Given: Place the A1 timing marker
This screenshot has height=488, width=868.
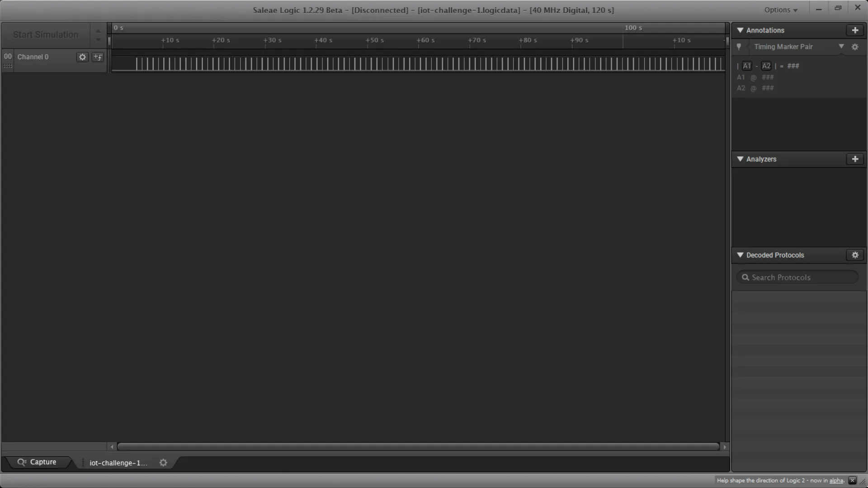Looking at the screenshot, I should point(747,66).
